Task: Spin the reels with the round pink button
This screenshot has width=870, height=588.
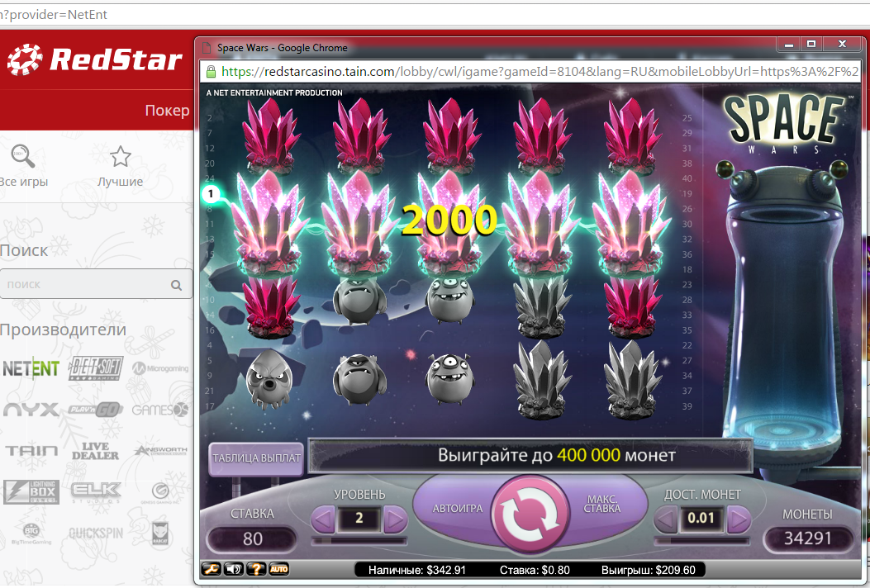Action: [530, 514]
